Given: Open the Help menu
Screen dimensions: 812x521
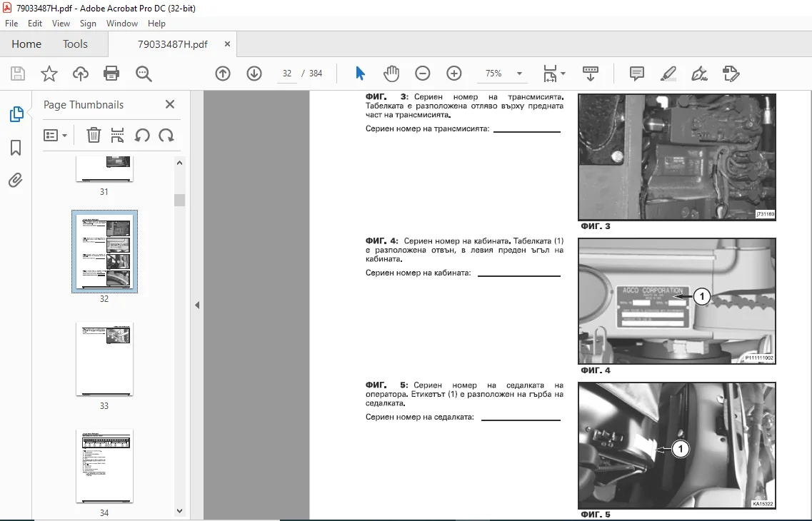Looking at the screenshot, I should pos(156,24).
